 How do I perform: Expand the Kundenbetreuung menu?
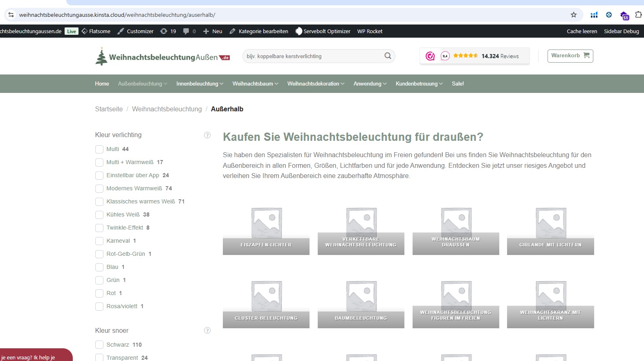tap(419, 83)
